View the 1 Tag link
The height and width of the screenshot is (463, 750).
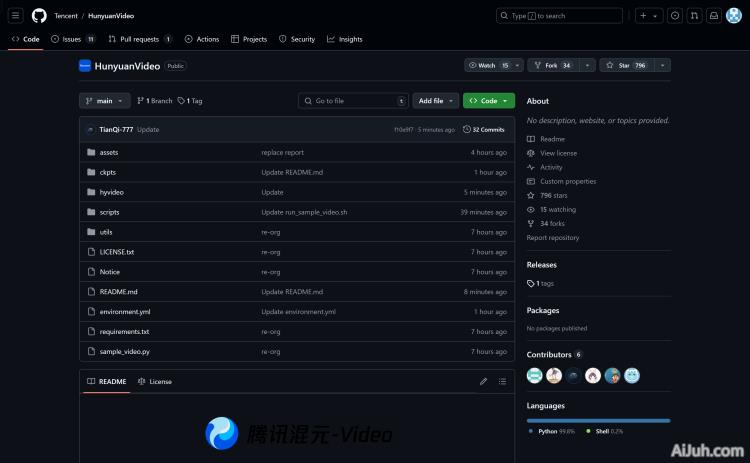190,101
